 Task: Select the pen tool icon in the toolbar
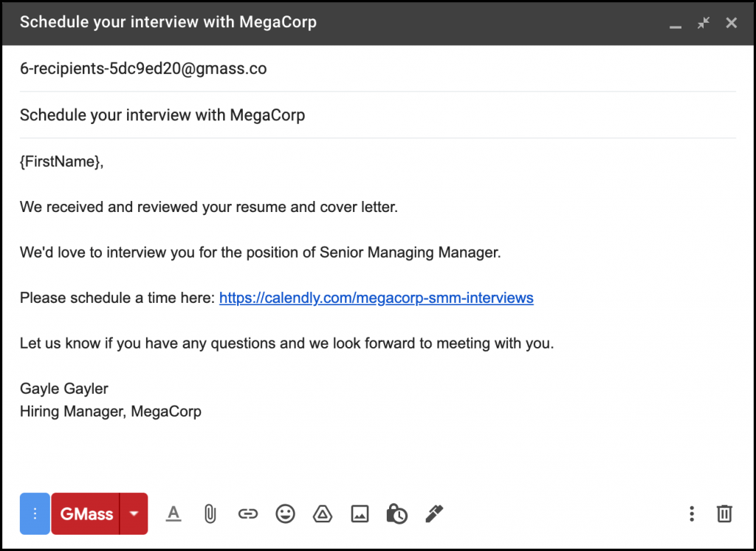click(x=433, y=513)
